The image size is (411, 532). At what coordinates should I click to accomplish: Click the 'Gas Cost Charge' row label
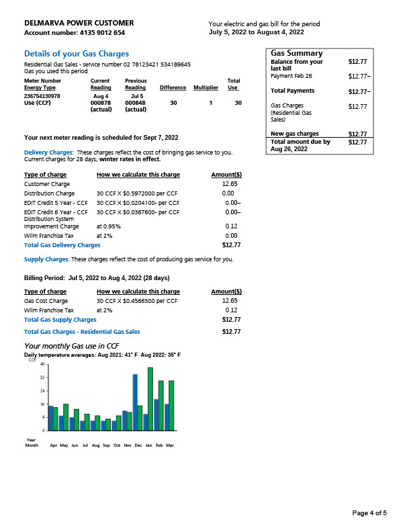[x=46, y=301]
